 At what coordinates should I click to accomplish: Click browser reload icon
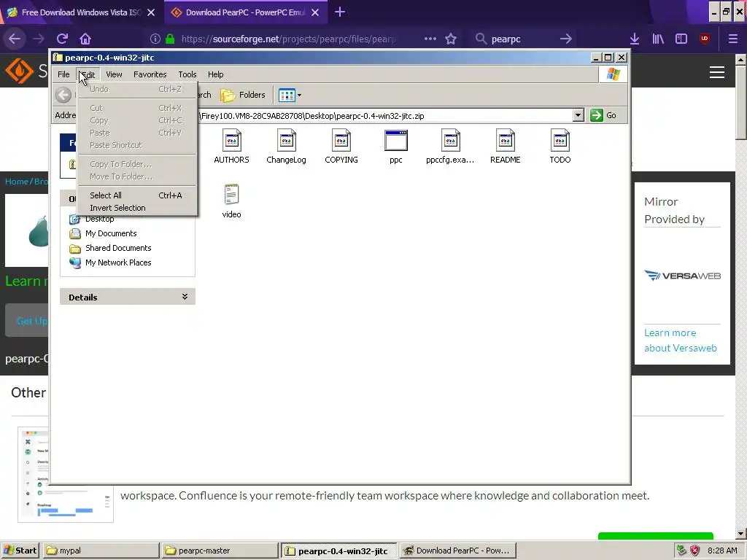[x=62, y=39]
